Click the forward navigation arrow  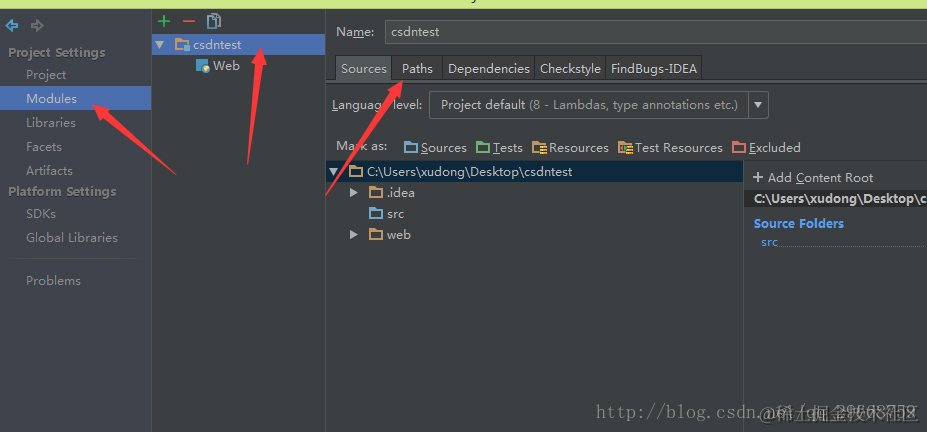pyautogui.click(x=37, y=25)
